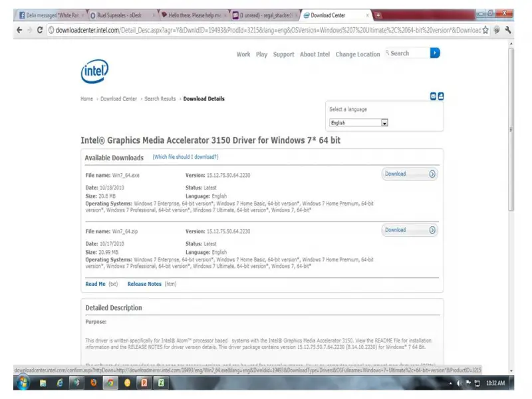
Task: Bookmark this page with the star icon
Action: coord(485,30)
